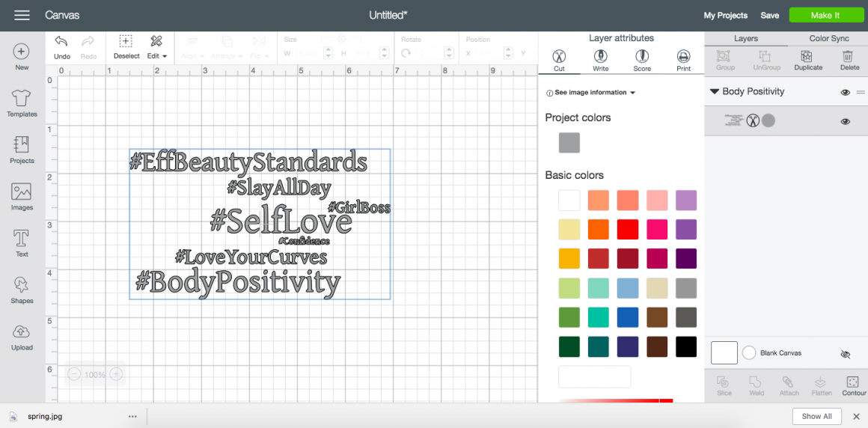Zoom out the canvas with minus

click(x=74, y=374)
